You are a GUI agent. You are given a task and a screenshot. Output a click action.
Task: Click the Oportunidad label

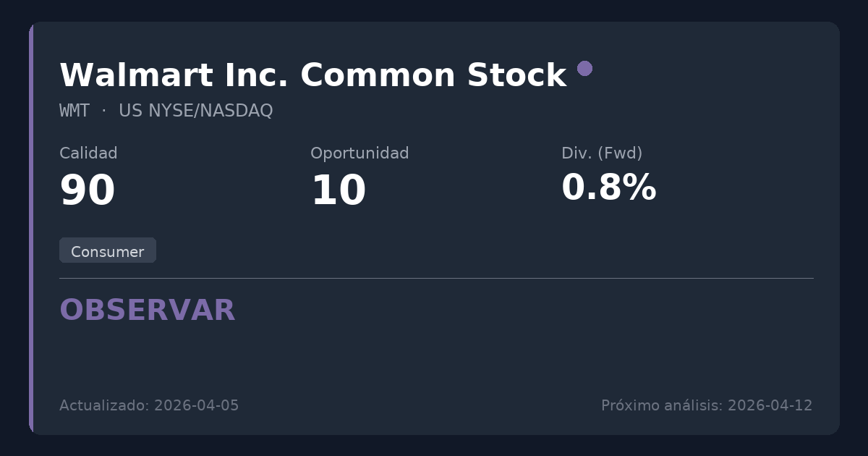(359, 153)
